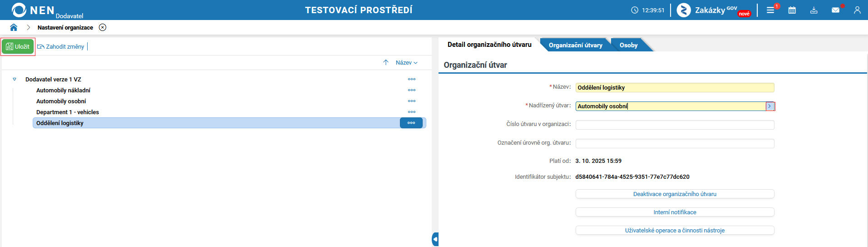Switch to Detail organizačního útvaru tab
Screen dimensions: 868x247
(489, 45)
